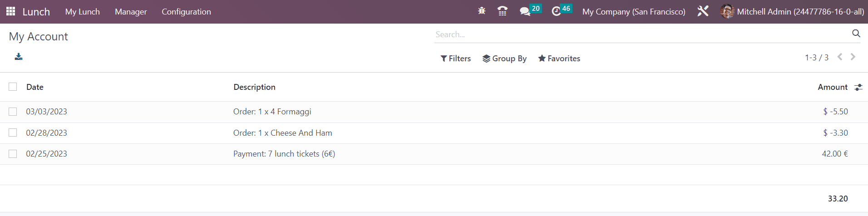Click the $ -3.30 amount cell

(x=835, y=133)
